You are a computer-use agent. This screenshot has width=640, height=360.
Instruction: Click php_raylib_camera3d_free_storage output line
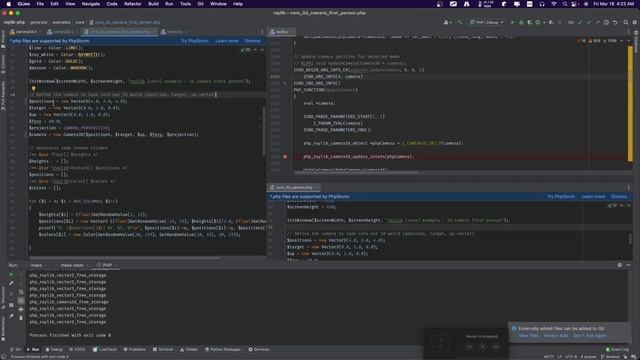[x=69, y=302]
